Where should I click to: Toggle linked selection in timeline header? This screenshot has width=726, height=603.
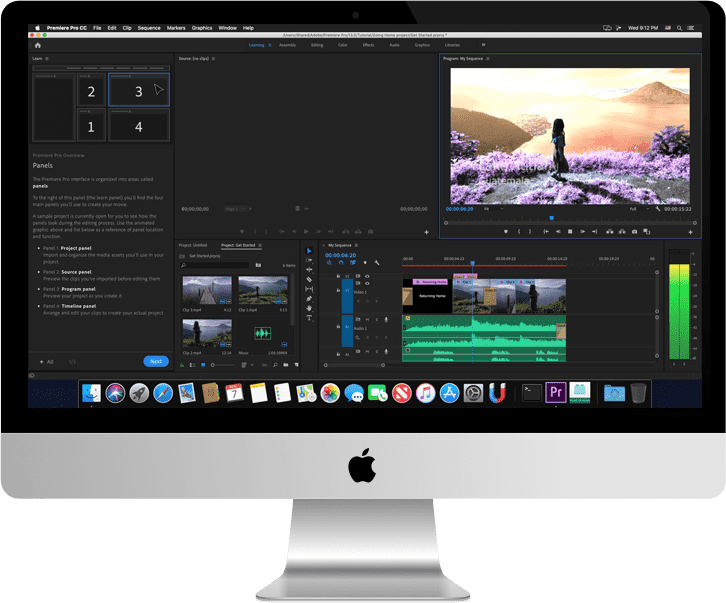353,263
